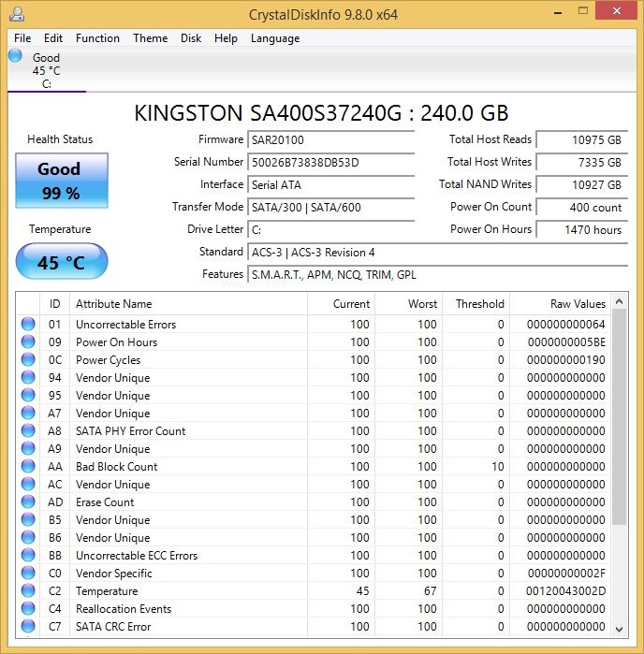
Task: Click status orb for Temperature attribute row
Action: point(28,590)
